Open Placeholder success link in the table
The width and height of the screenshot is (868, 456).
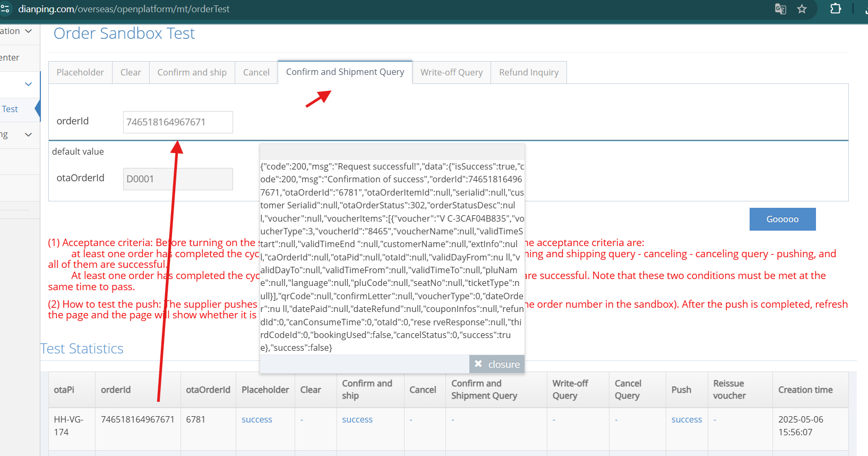click(256, 420)
